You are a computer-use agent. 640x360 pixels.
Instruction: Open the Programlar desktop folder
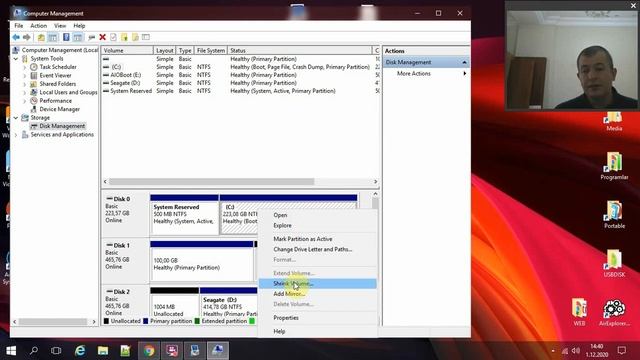[x=614, y=166]
